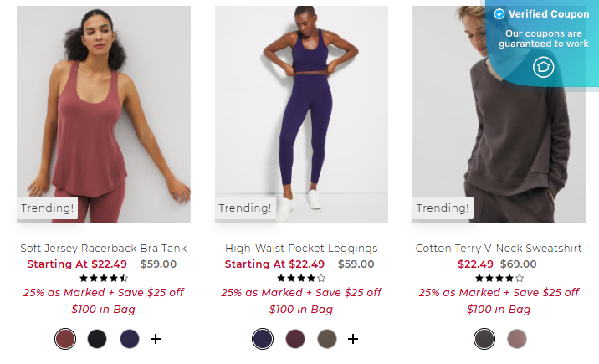Expand more colors for High-Waist Pocket Leggings
599x364 pixels.
click(x=353, y=339)
